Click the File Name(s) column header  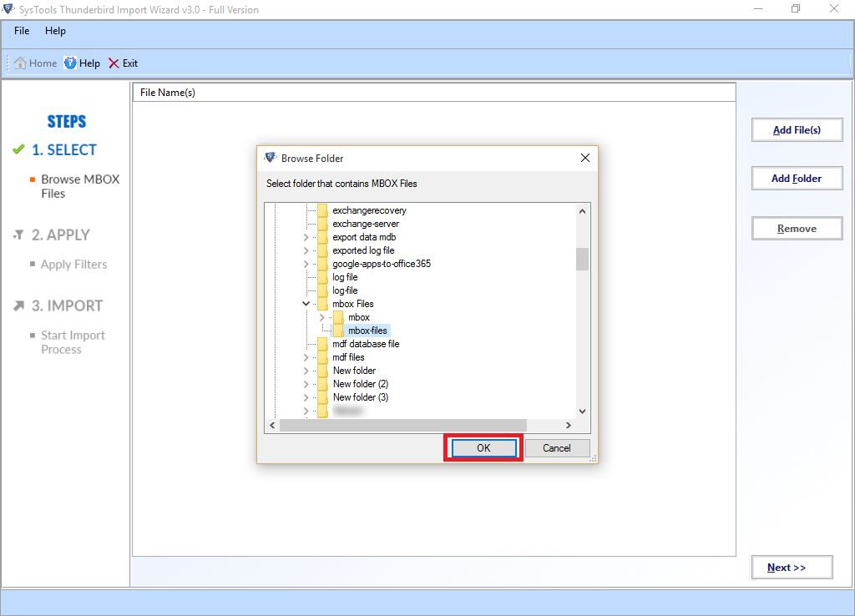pyautogui.click(x=434, y=93)
